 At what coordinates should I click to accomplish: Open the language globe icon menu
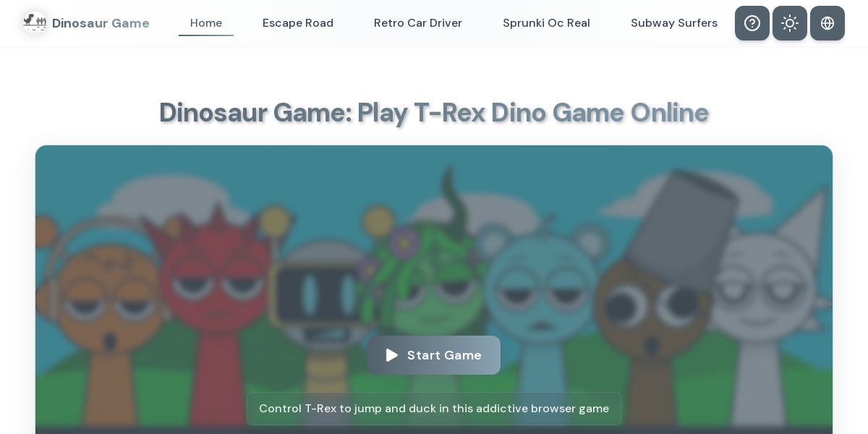(x=827, y=23)
